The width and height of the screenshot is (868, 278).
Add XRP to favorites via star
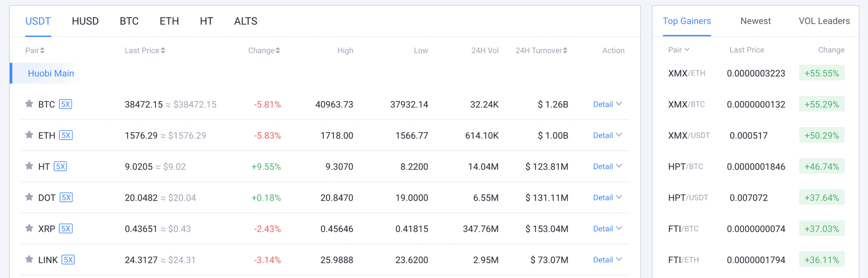[x=29, y=228]
